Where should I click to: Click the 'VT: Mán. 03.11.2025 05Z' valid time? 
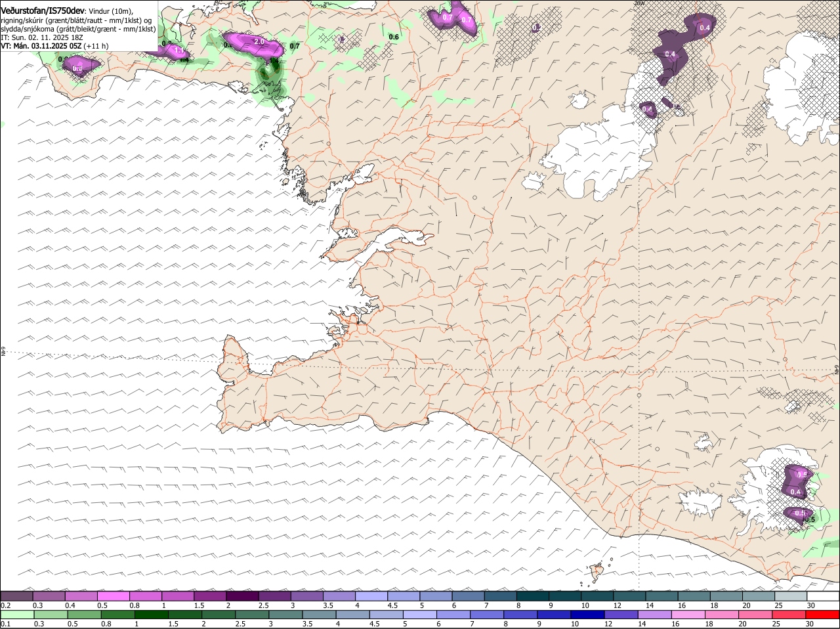tap(41, 46)
